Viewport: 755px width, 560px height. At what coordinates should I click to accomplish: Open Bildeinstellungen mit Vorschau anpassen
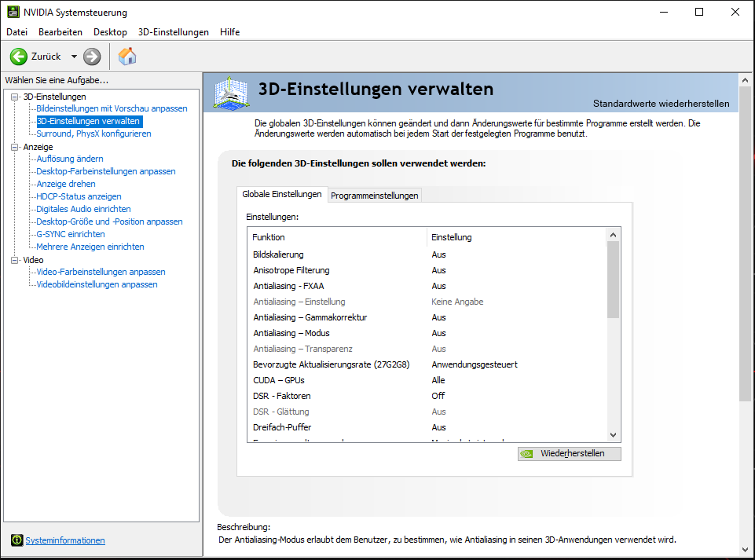coord(112,108)
